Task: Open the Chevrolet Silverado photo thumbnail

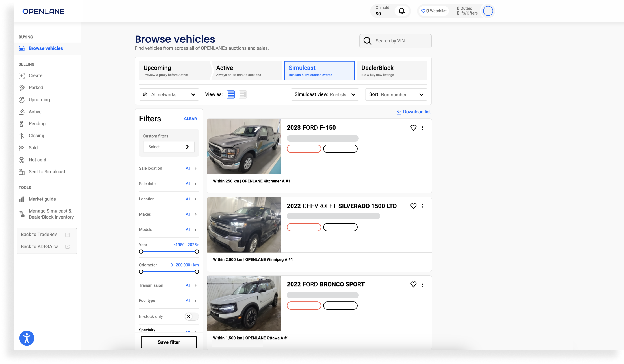Action: [x=244, y=225]
